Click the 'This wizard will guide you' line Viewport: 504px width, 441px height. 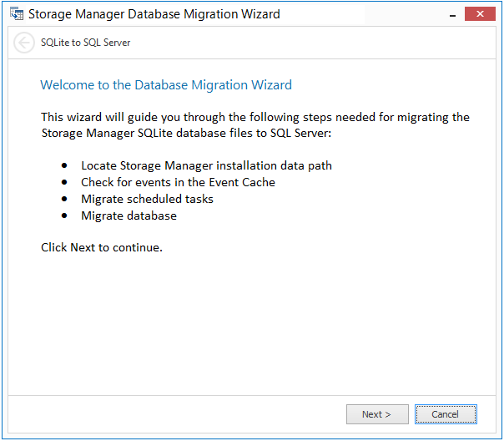(255, 117)
